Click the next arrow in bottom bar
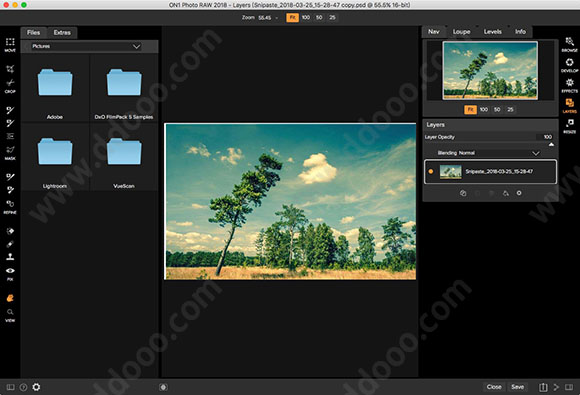Image resolution: width=580 pixels, height=395 pixels. click(556, 387)
